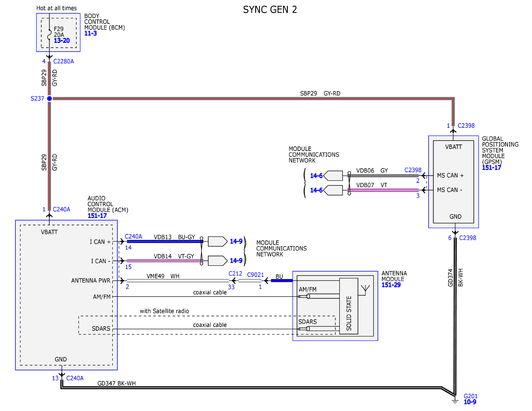Click the C212 connector label
Image resolution: width=532 pixels, height=411 pixels.
(x=235, y=274)
